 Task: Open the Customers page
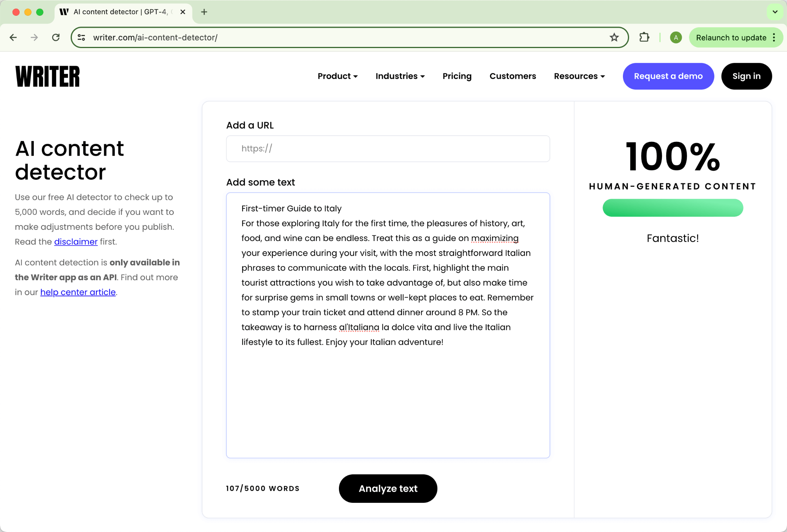point(513,76)
